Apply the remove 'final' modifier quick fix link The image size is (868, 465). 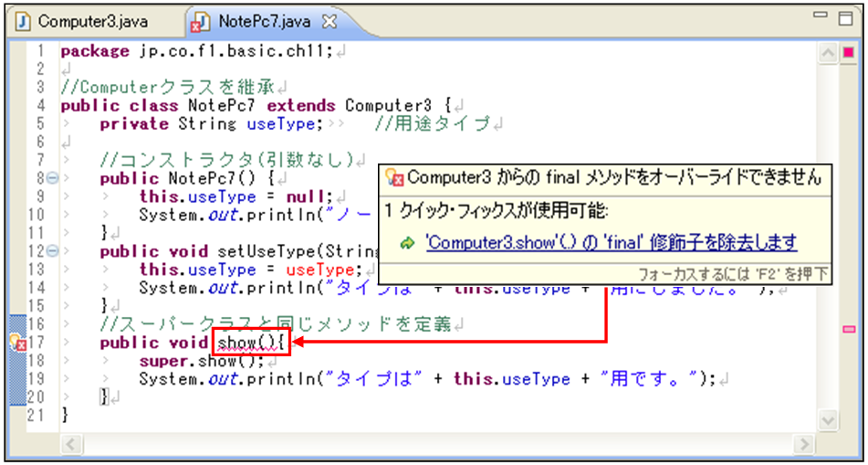coord(611,243)
